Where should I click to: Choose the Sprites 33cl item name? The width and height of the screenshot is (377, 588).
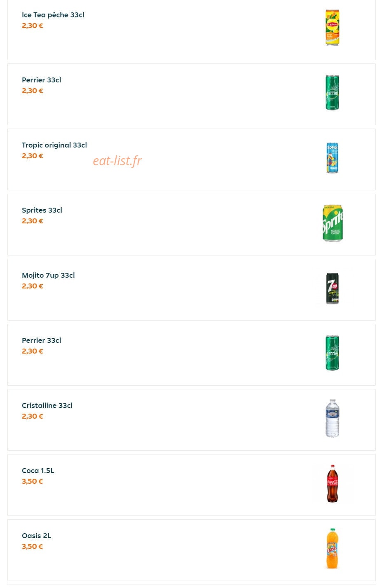(x=42, y=210)
